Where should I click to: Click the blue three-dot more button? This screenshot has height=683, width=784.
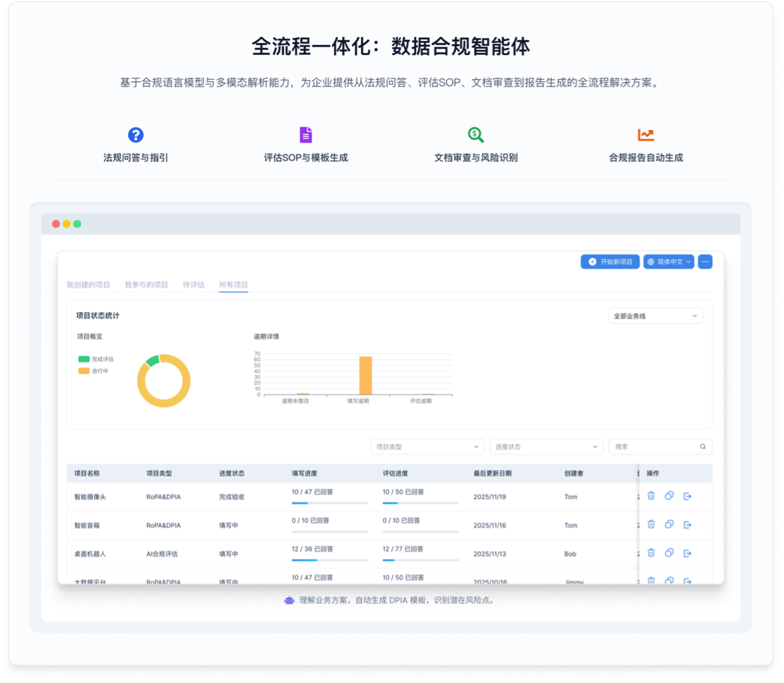pos(705,262)
